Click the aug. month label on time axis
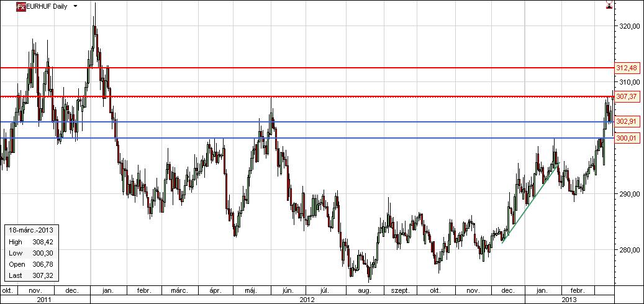 pos(365,290)
